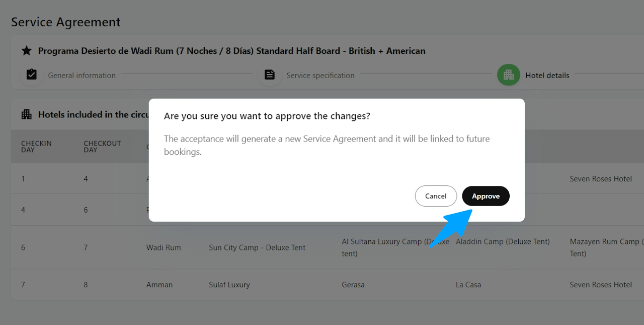Click the green Hotel details building icon
Screen dimensions: 644x325
[508, 75]
